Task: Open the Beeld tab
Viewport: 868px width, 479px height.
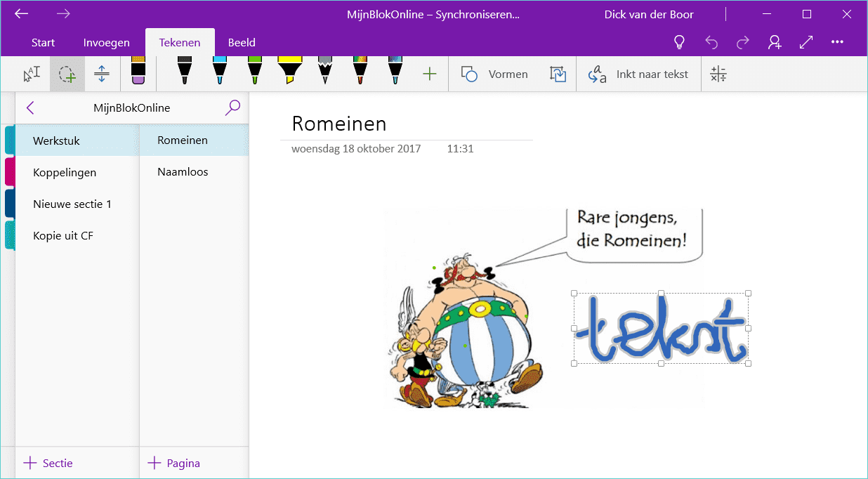Action: [242, 43]
